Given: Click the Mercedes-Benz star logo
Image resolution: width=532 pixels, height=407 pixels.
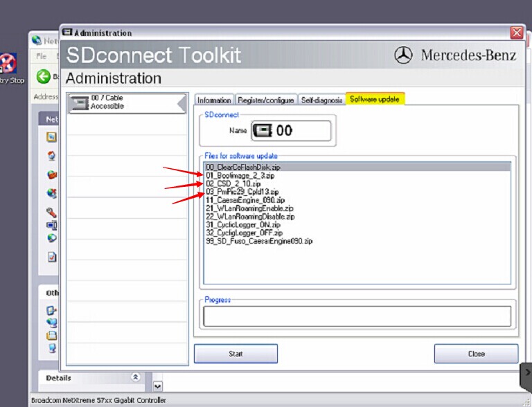Looking at the screenshot, I should coord(403,55).
